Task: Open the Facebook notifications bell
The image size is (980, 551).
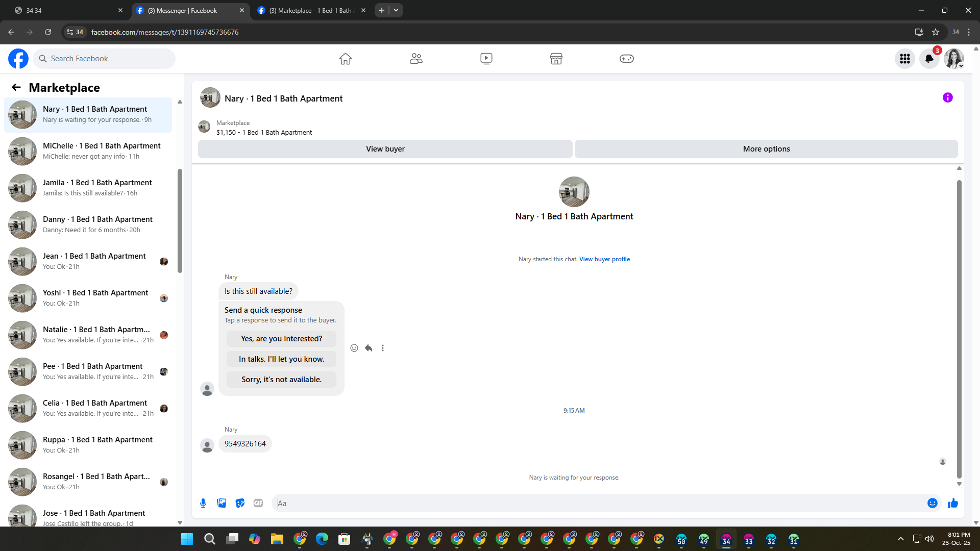Action: (929, 59)
